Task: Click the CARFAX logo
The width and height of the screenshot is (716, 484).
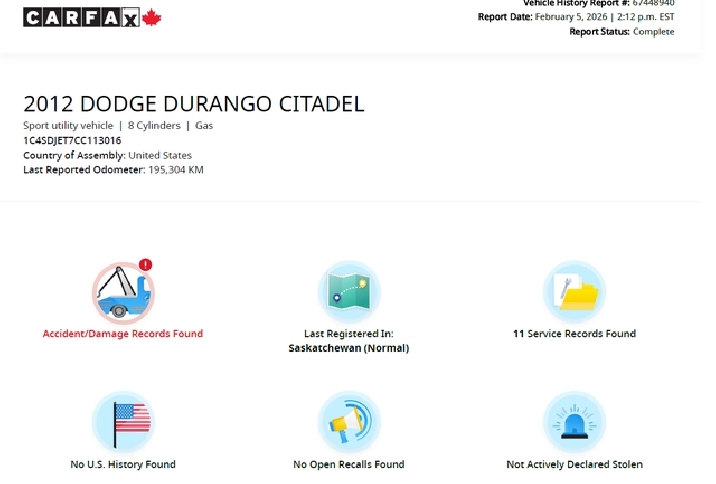Action: click(82, 17)
